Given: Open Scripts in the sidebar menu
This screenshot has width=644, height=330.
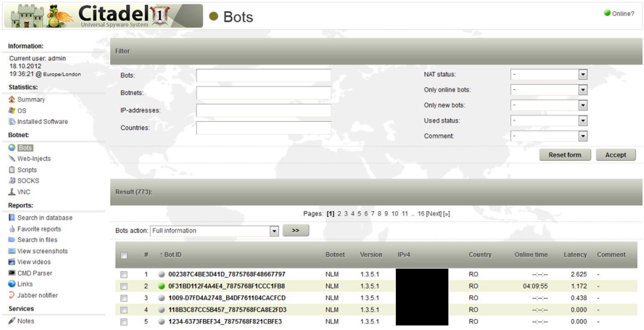Looking at the screenshot, I should [x=27, y=170].
